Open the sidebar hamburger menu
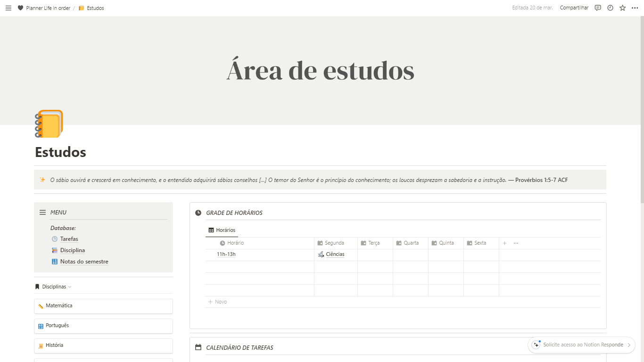644x362 pixels. [x=8, y=8]
